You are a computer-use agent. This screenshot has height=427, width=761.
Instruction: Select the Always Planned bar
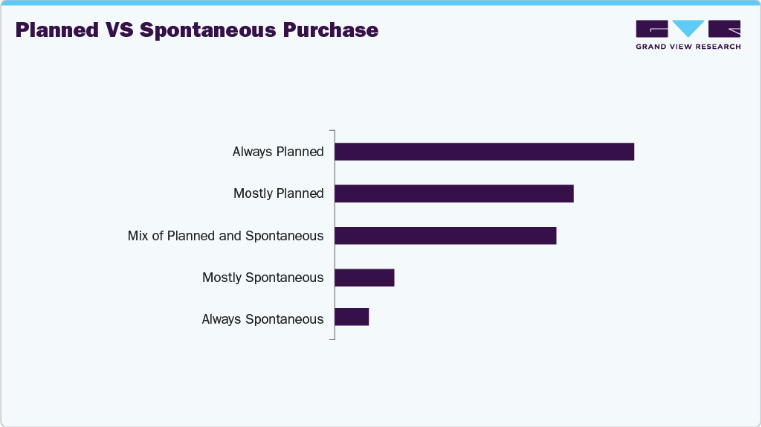(484, 152)
